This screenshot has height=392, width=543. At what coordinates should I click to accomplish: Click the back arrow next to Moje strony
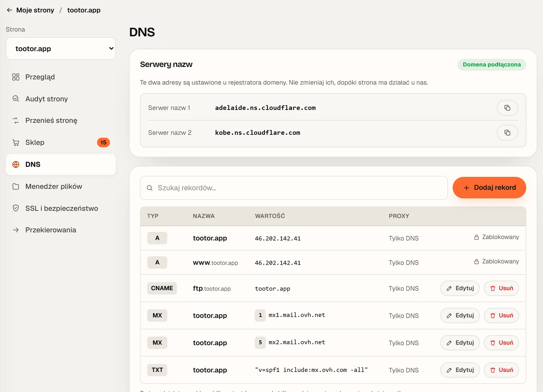pos(10,10)
